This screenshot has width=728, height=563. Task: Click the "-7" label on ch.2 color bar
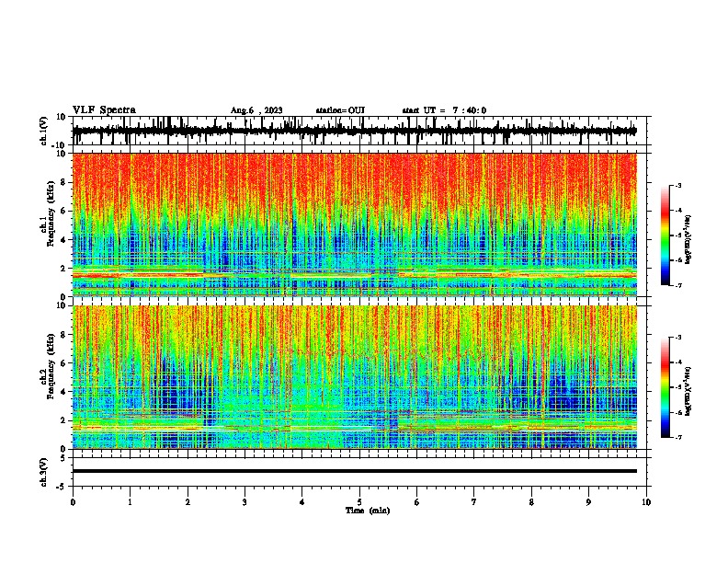point(677,437)
